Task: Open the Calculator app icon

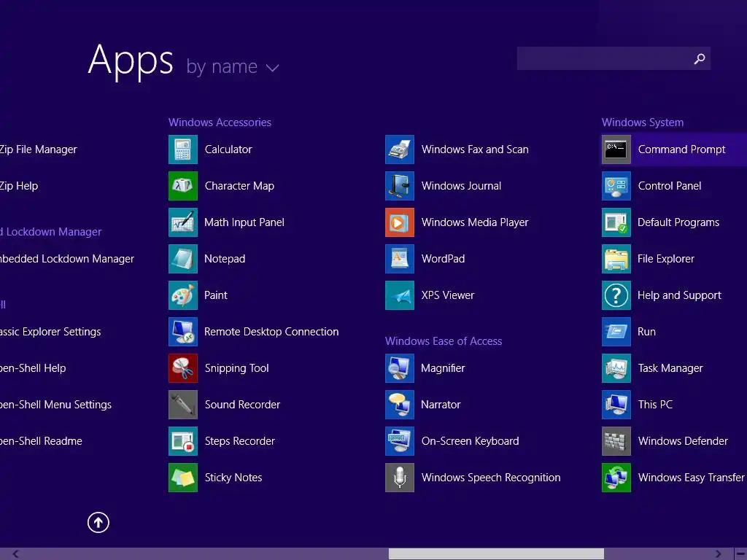Action: pos(183,149)
